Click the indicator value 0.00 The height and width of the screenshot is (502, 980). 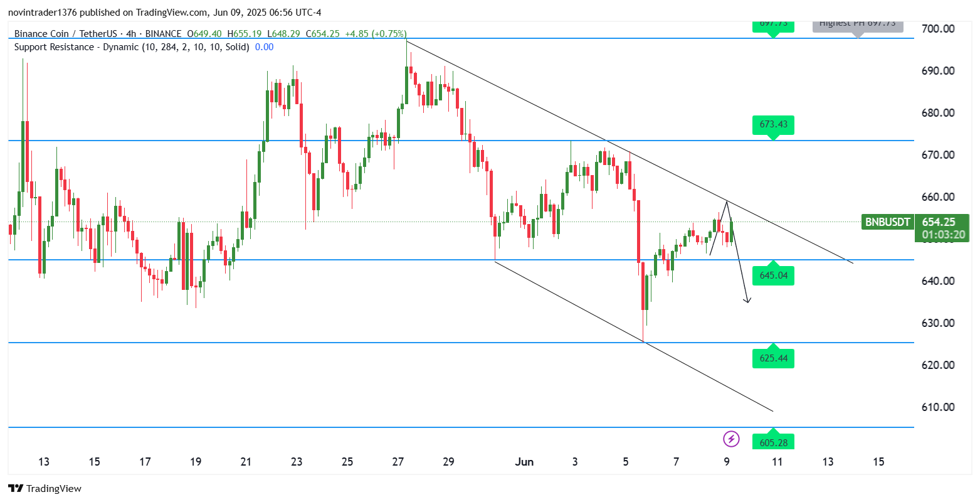[x=264, y=47]
